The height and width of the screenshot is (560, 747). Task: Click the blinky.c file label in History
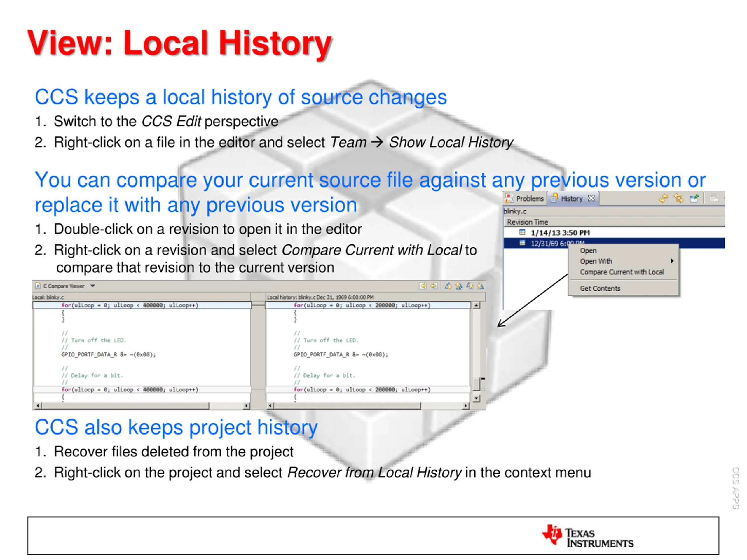pos(515,211)
